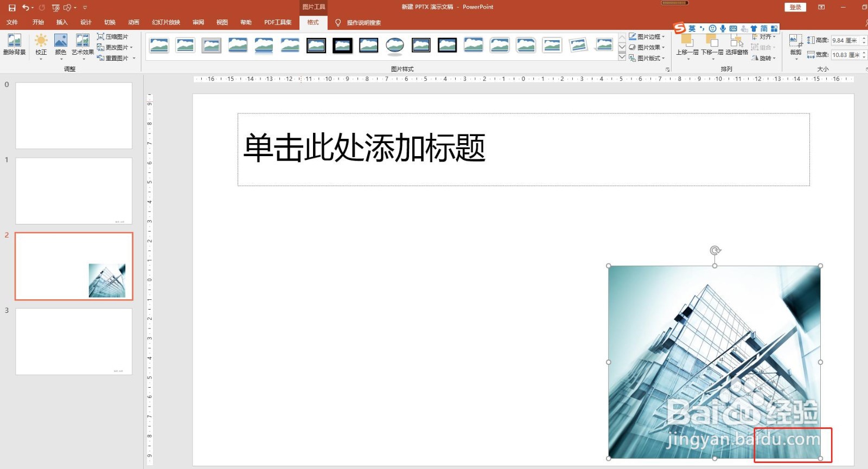This screenshot has width=868, height=469.
Task: Select slide 3 thumbnail in the slide panel
Action: (74, 342)
